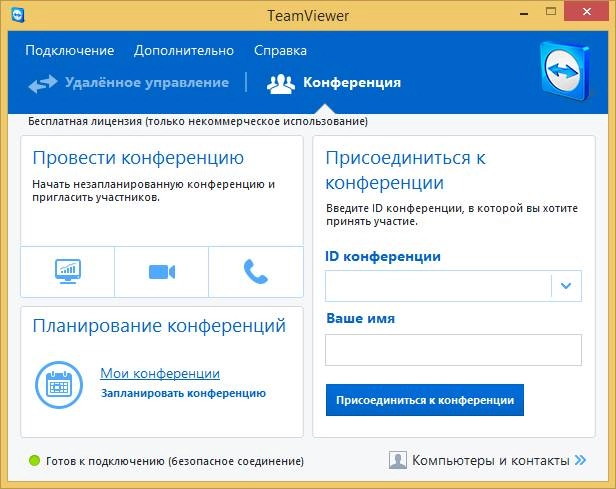Click the Запланировать конференцию link
The width and height of the screenshot is (616, 489).
[183, 393]
